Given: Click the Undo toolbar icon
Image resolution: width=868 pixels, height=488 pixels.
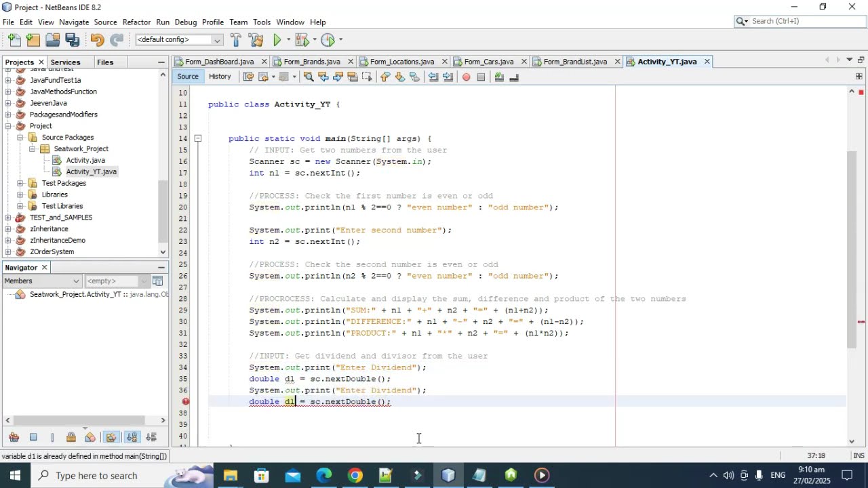Looking at the screenshot, I should pyautogui.click(x=97, y=40).
